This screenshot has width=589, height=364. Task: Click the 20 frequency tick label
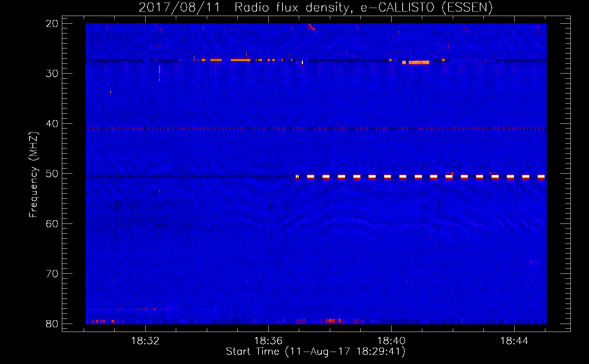point(52,24)
